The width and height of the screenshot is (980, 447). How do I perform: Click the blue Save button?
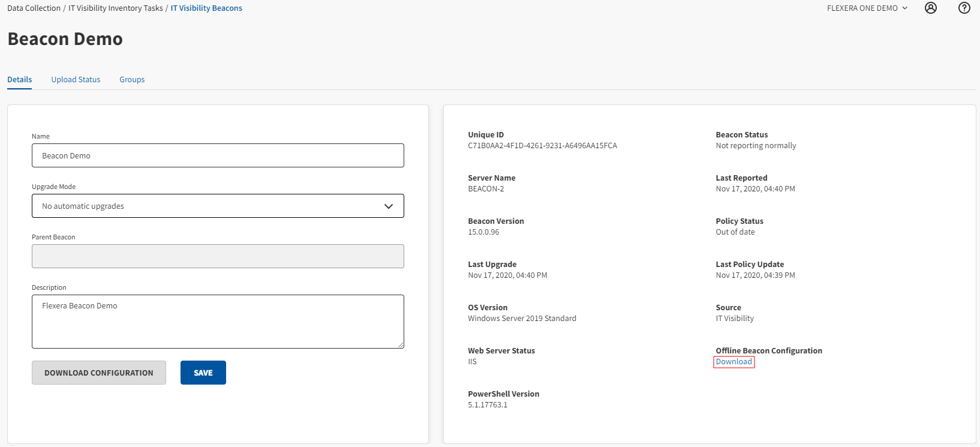point(203,373)
